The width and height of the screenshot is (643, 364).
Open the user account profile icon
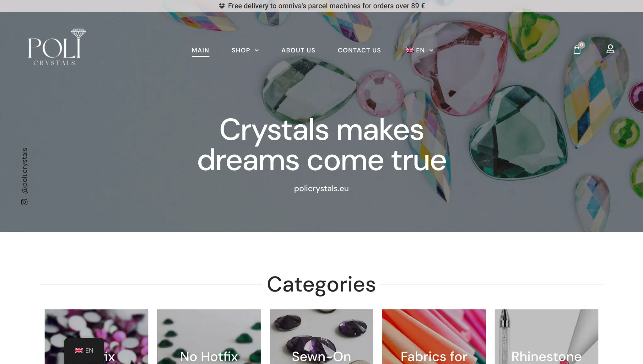(610, 49)
